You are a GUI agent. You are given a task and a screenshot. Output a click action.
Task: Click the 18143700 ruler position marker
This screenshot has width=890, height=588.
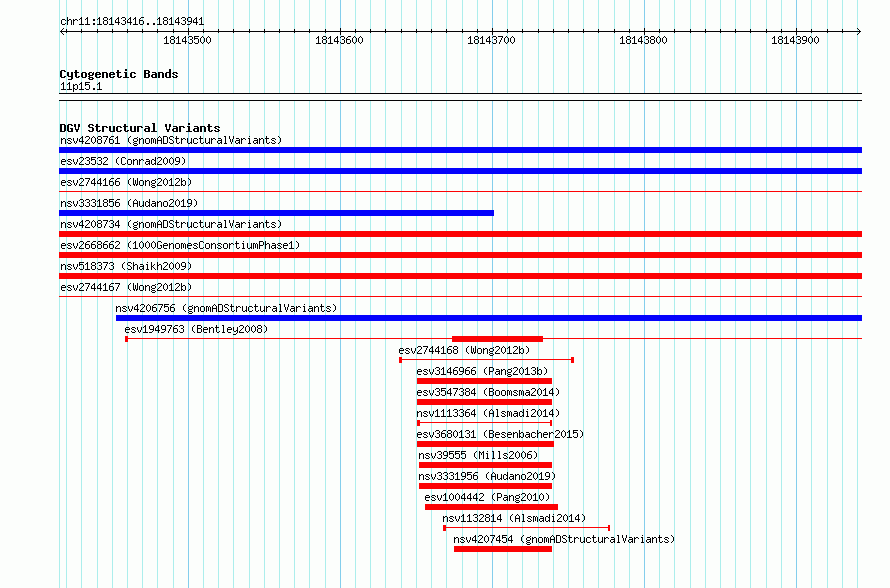tap(491, 40)
